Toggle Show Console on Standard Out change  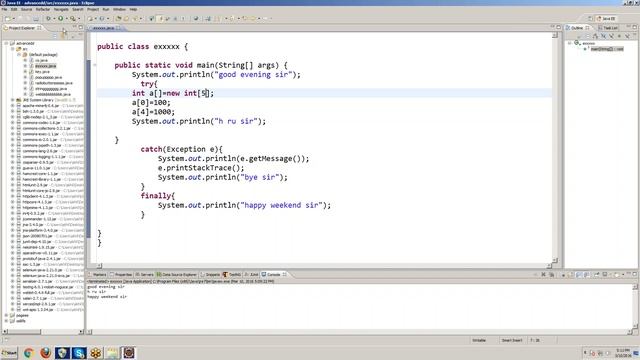579,274
